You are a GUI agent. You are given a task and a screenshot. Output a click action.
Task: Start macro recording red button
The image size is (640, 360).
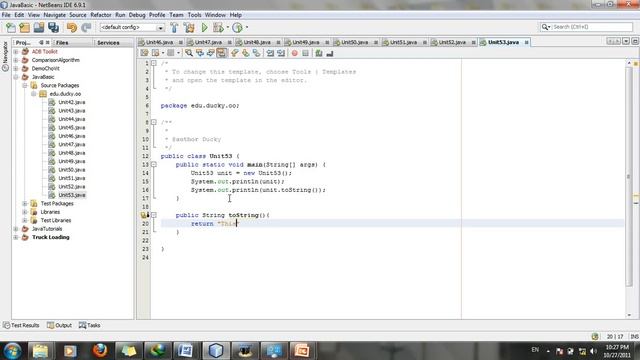point(294,53)
